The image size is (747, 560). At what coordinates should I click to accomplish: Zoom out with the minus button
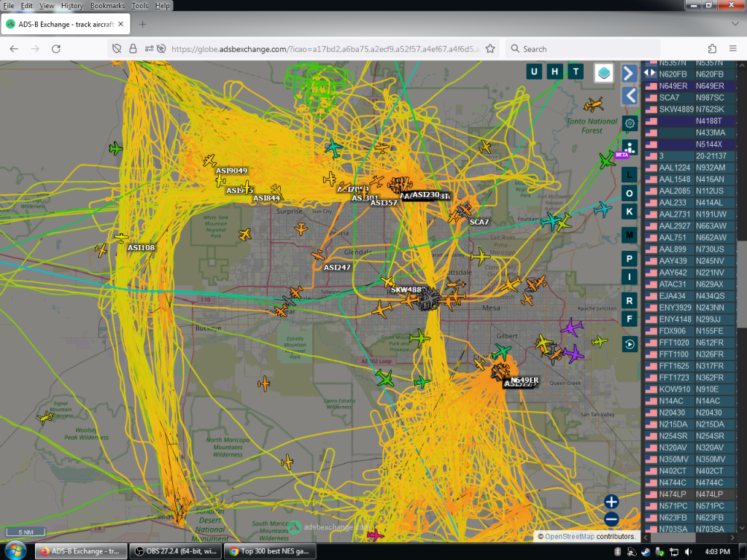(611, 519)
